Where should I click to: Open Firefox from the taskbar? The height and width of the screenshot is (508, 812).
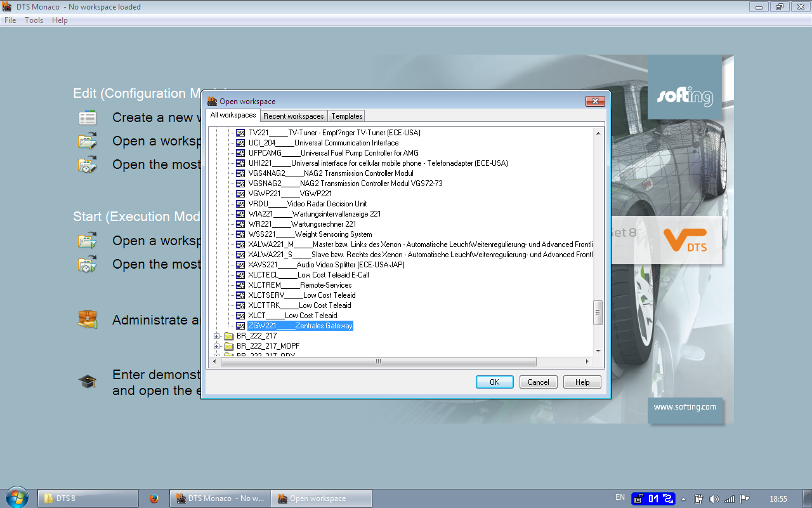[154, 498]
